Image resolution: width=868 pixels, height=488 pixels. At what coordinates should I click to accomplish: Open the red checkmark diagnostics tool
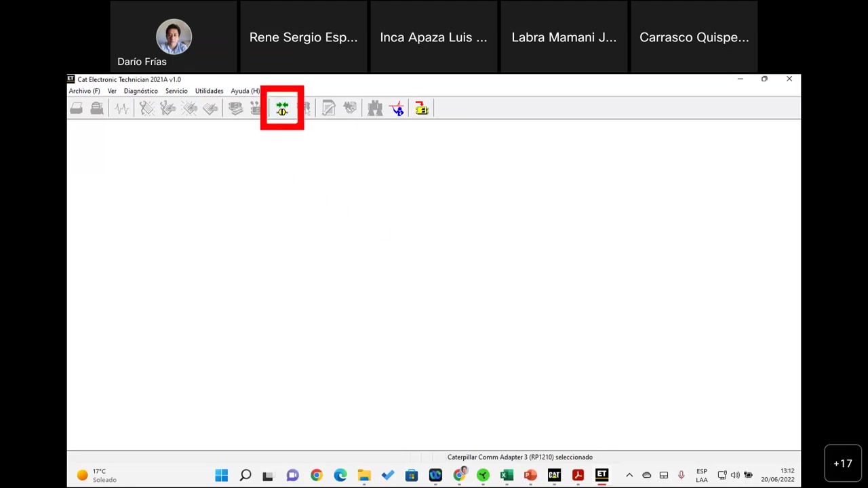[396, 108]
